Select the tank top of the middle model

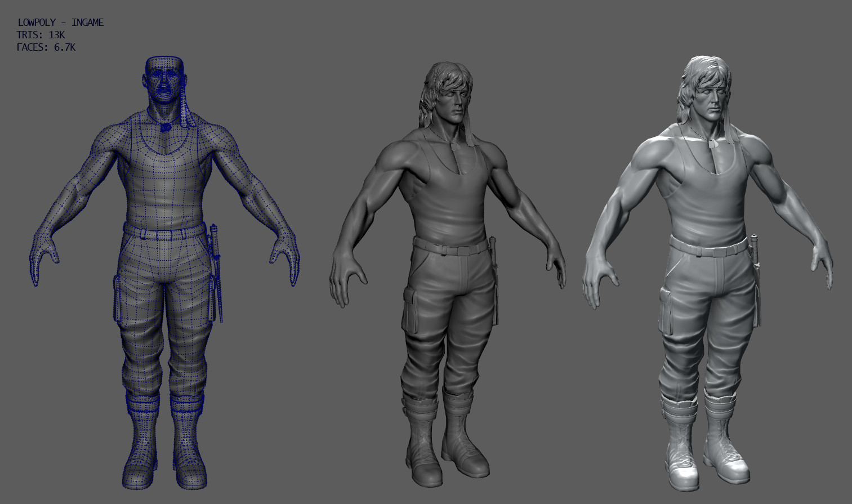click(x=450, y=186)
